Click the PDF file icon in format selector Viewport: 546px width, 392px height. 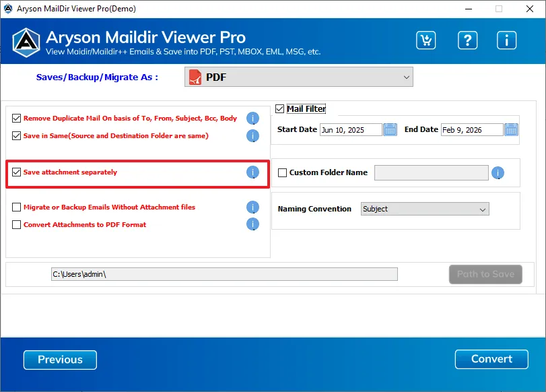[195, 77]
